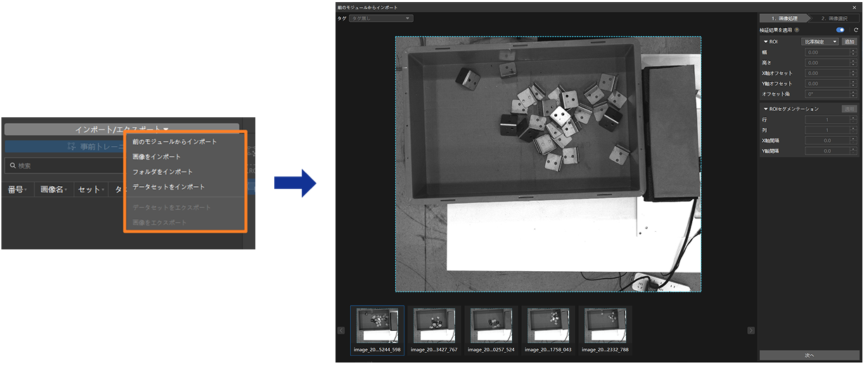Image resolution: width=868 pixels, height=366 pixels.
Task: Click the greyed データセットをエクスポート entry
Action: pyautogui.click(x=172, y=207)
